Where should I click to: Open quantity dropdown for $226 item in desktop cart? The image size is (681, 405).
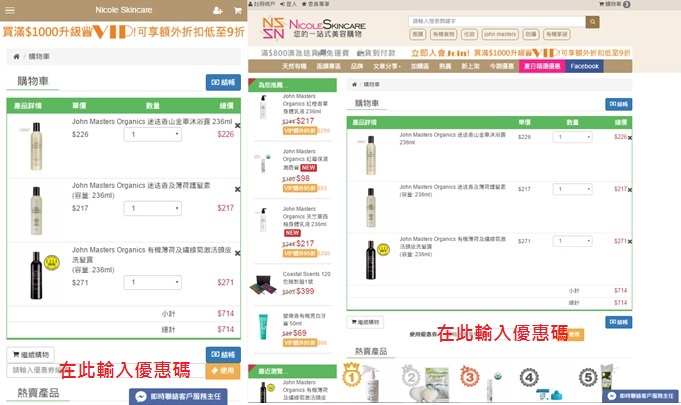pos(572,137)
